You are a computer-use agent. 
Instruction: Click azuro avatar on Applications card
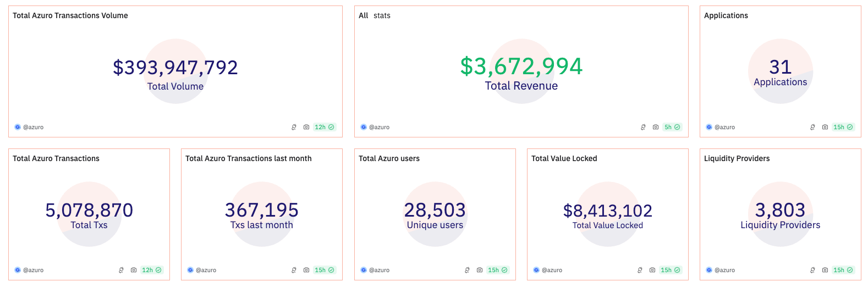point(709,127)
